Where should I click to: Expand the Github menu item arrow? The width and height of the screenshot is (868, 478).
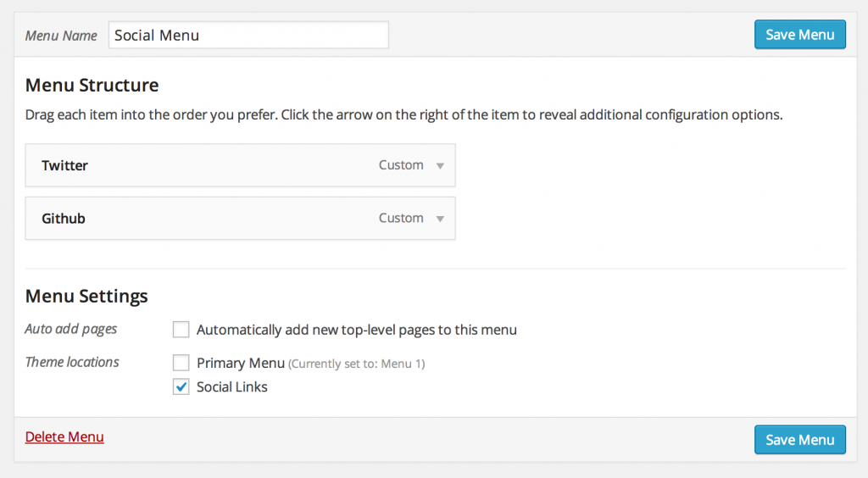440,219
